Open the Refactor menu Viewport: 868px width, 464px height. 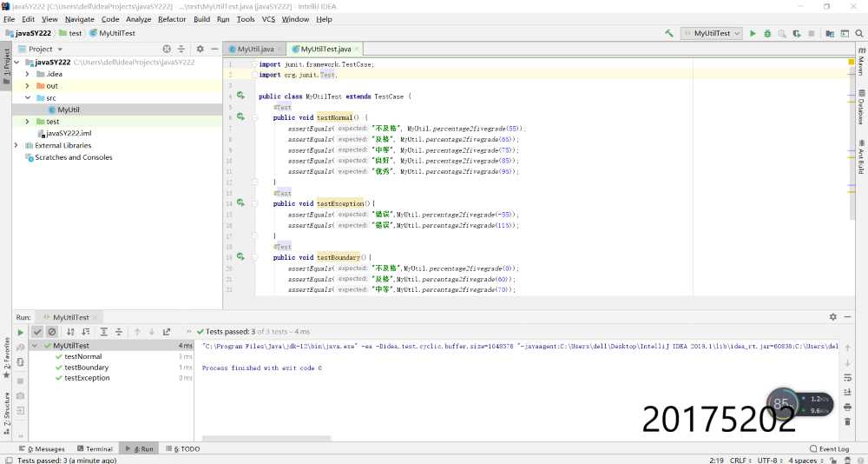click(172, 19)
